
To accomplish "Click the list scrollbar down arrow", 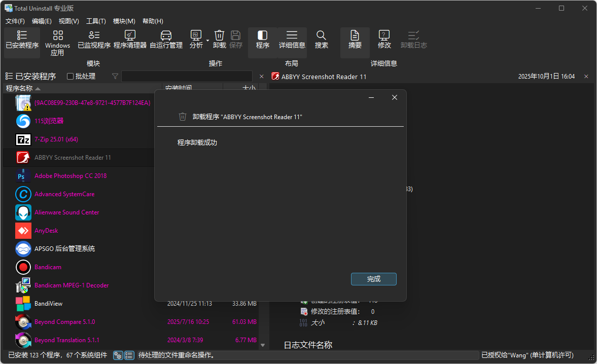I will coord(263,345).
